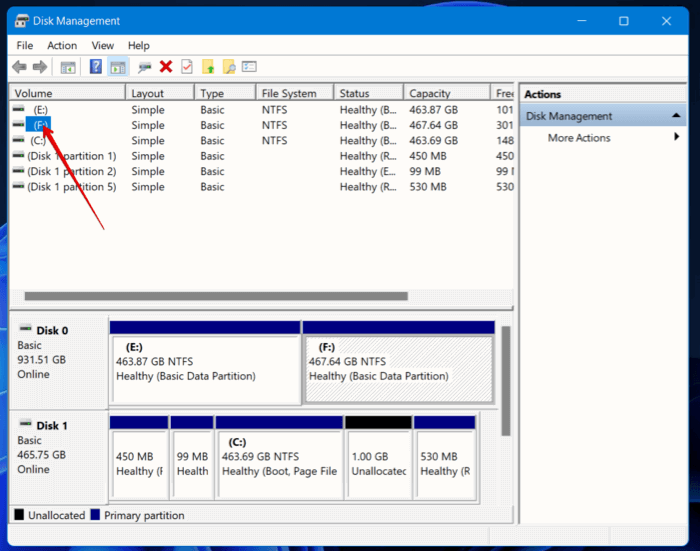The height and width of the screenshot is (551, 700).
Task: Toggle the Action pane toolbar icon
Action: (118, 67)
